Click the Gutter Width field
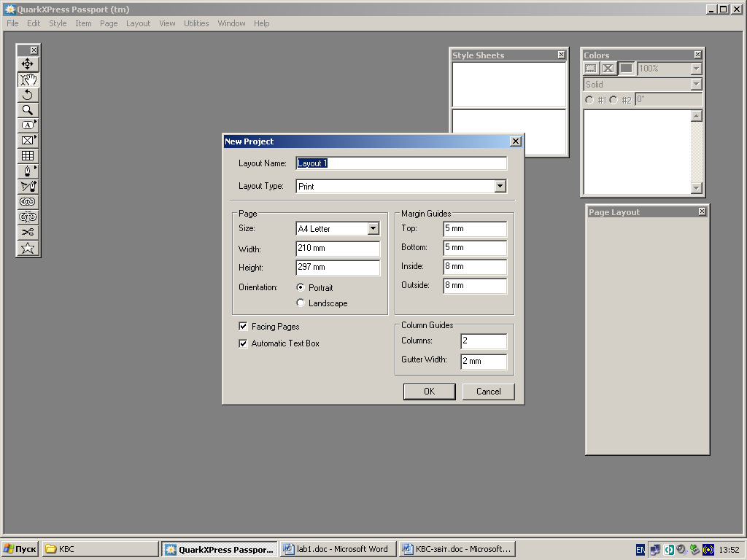Screen dimensions: 747x560 pyautogui.click(x=484, y=361)
